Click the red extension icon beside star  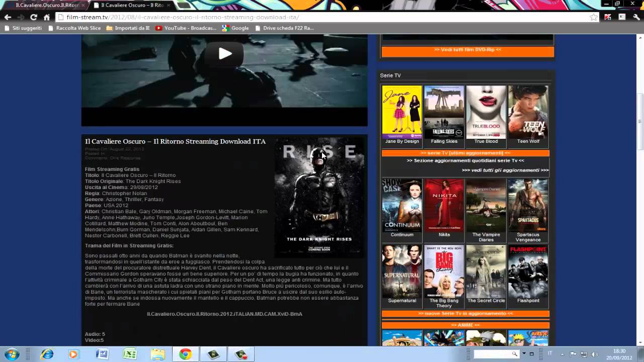(x=608, y=17)
